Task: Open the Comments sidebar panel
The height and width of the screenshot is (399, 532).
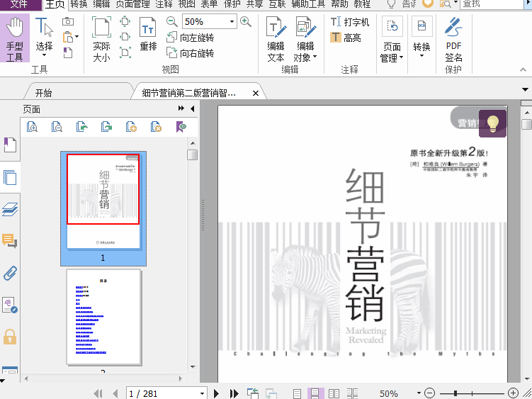Action: [10, 241]
